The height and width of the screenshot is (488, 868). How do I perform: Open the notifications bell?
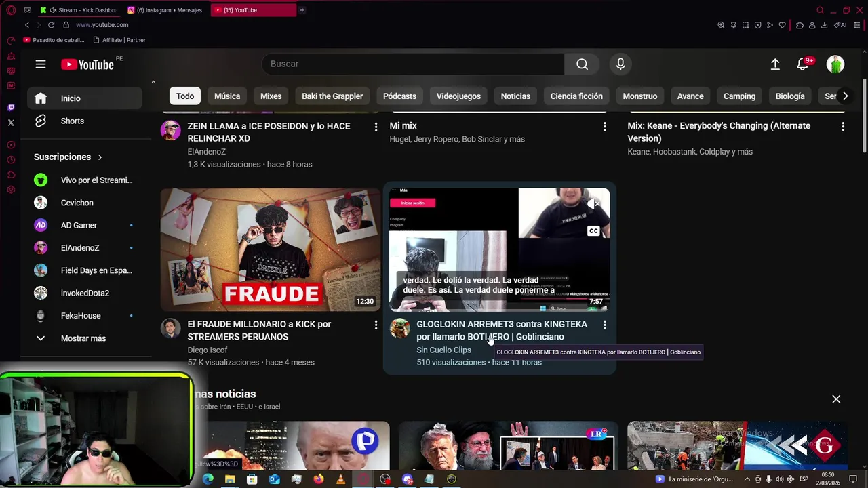[802, 64]
